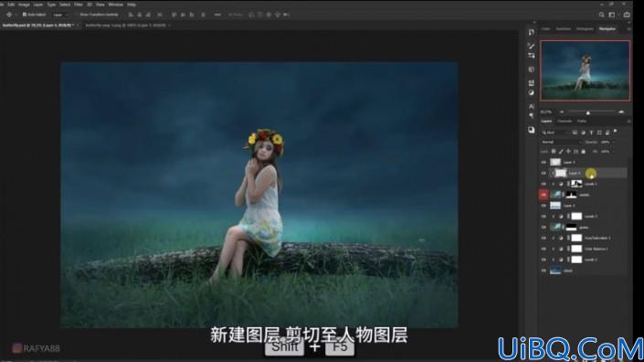Click lock image pixels brush icon
Viewport: 644px width, 362px height.
(561, 152)
